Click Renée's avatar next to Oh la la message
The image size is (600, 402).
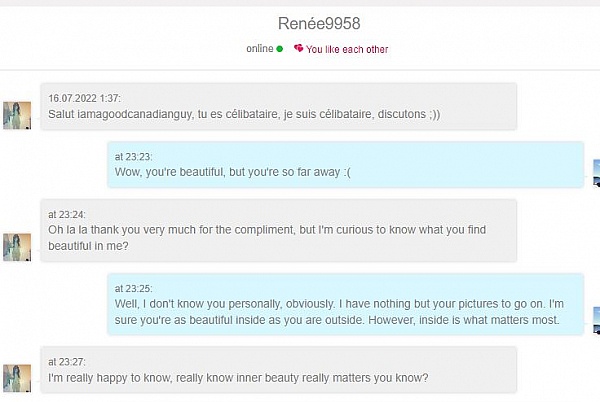[17, 246]
